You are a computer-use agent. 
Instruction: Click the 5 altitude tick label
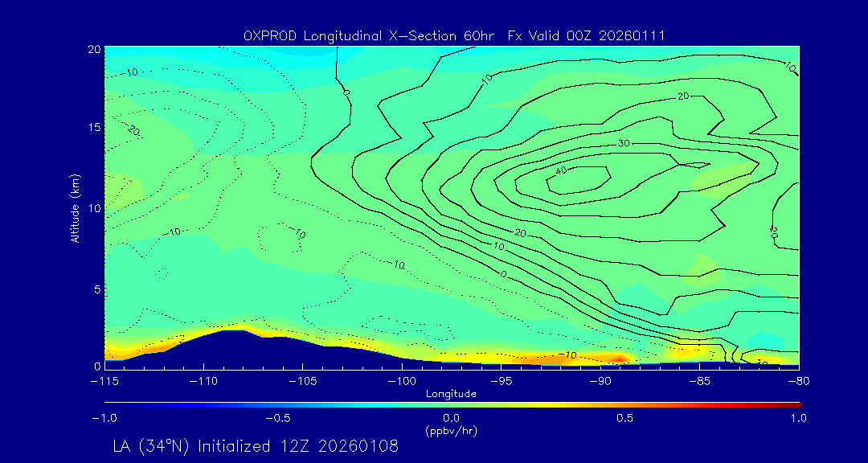point(95,289)
